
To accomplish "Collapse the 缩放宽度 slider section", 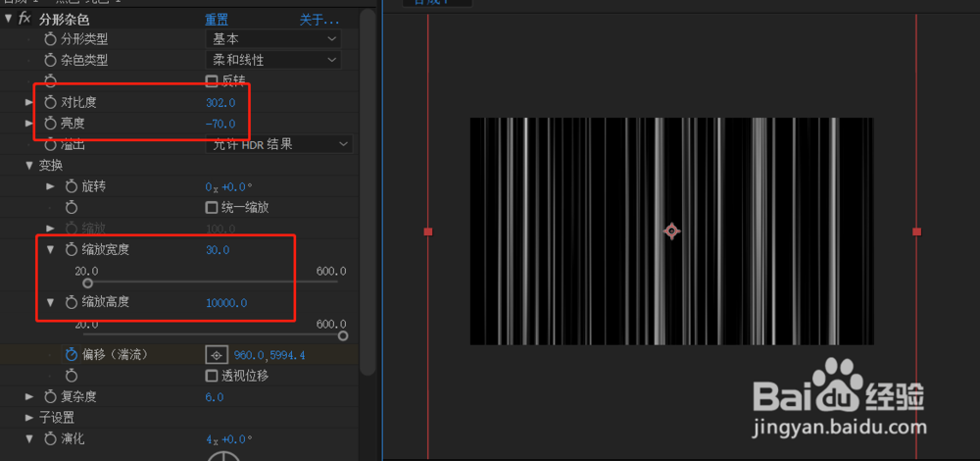I will click(50, 250).
